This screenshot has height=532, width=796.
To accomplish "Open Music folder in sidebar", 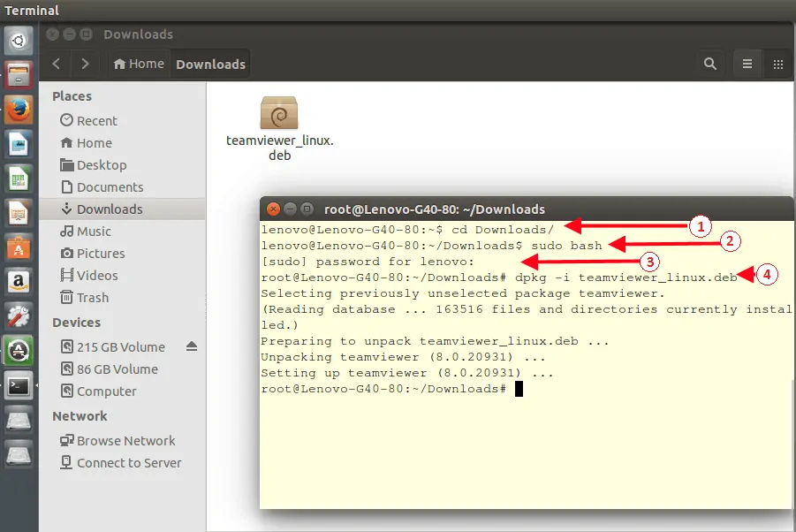I will pos(122,232).
